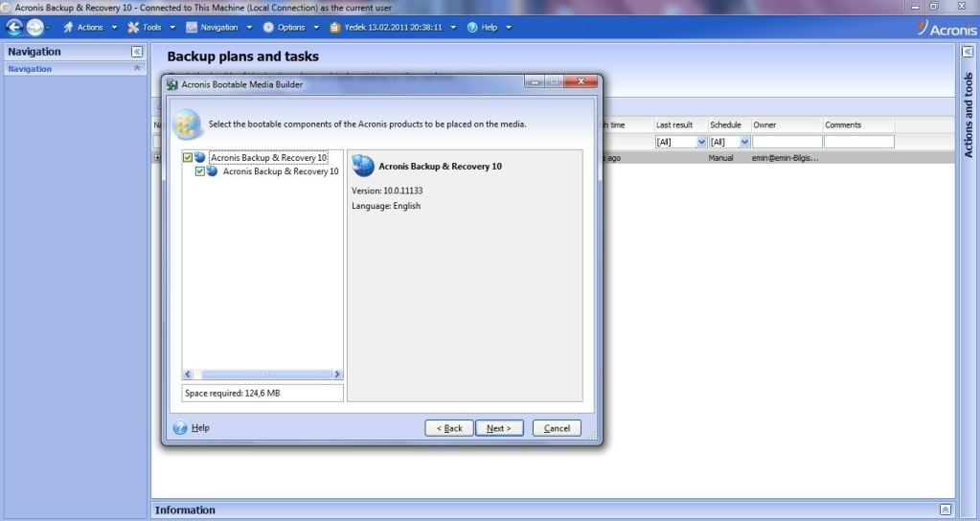Click the Actions running-man icon
The height and width of the screenshot is (521, 980).
(68, 28)
